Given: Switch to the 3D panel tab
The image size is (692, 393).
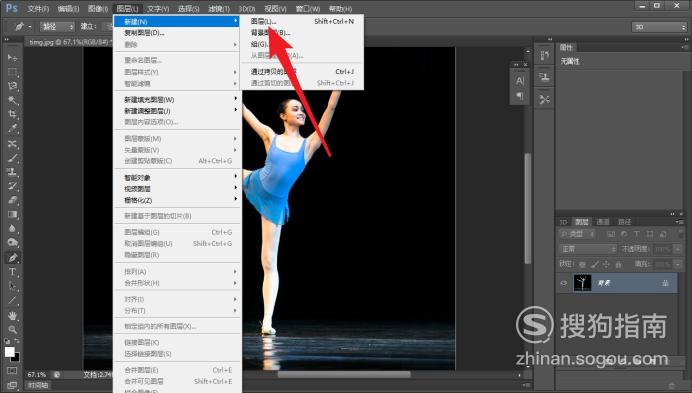Looking at the screenshot, I should point(564,222).
